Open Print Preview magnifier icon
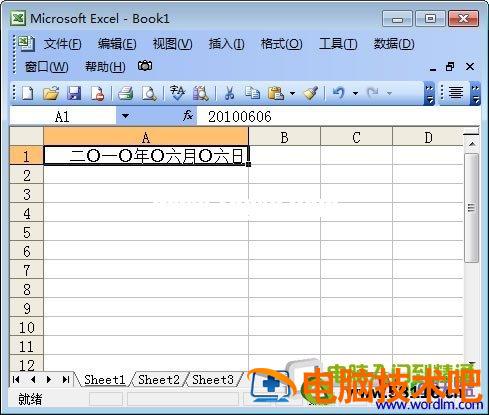The height and width of the screenshot is (415, 489). point(149,93)
